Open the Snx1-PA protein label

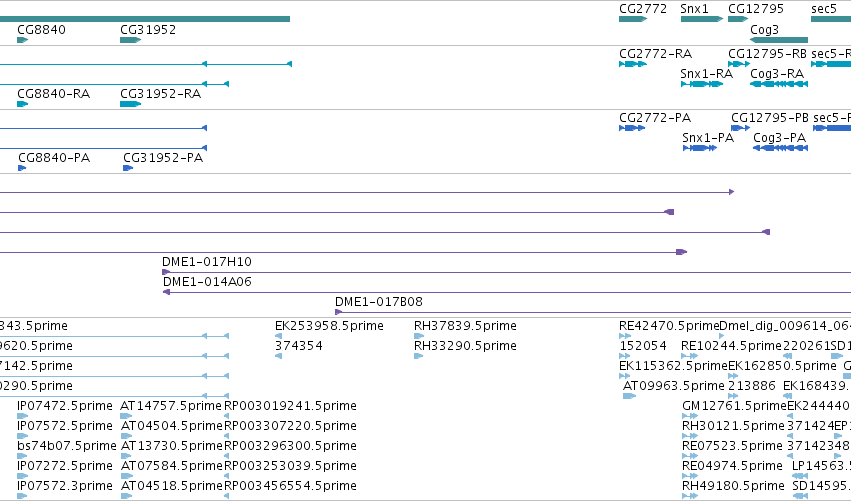coord(708,138)
